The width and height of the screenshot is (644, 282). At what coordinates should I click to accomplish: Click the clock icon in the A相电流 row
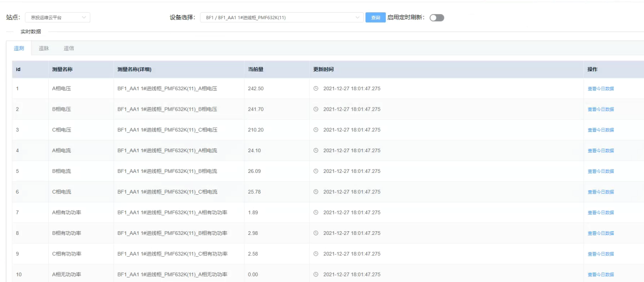tap(316, 151)
